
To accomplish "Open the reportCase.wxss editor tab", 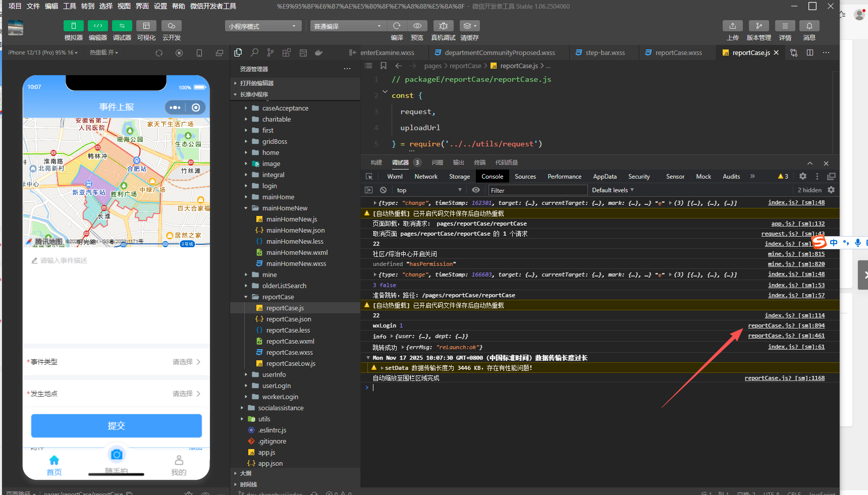I will click(x=678, y=52).
